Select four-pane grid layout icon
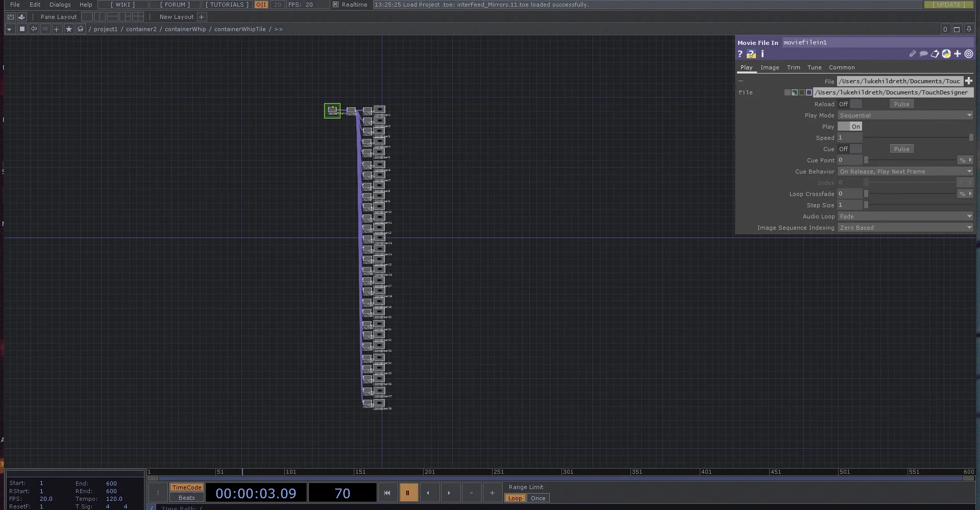Viewport: 980px width, 510px height. [138, 17]
